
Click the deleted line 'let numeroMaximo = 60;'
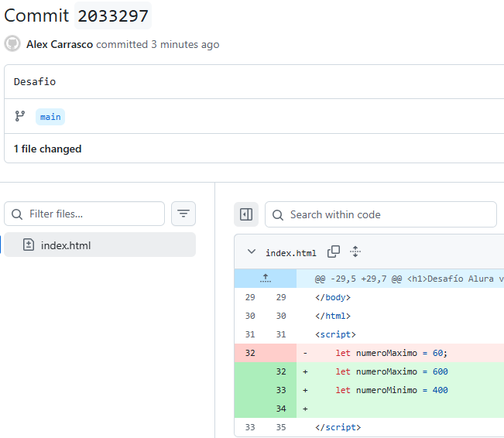(391, 353)
